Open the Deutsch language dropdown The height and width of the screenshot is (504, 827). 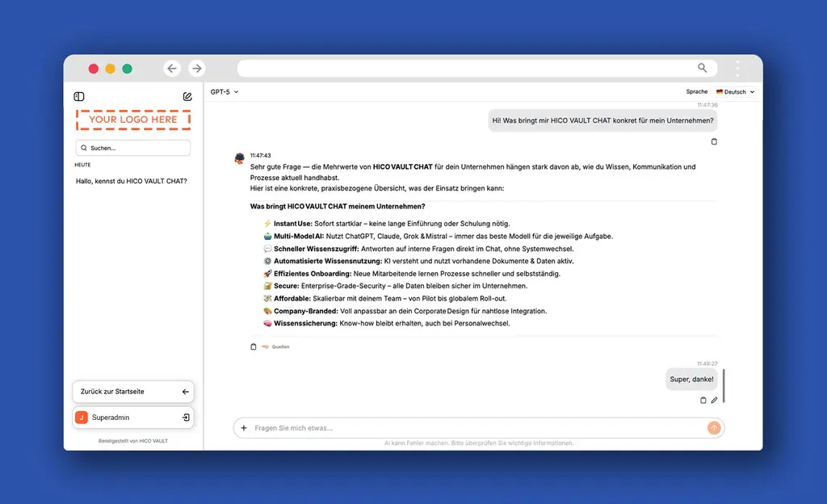(x=733, y=91)
